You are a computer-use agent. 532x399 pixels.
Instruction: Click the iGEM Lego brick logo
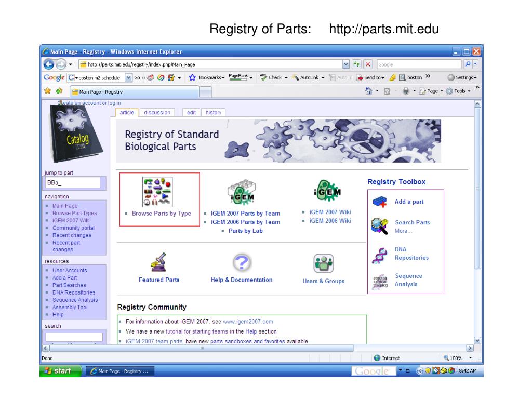click(x=242, y=192)
